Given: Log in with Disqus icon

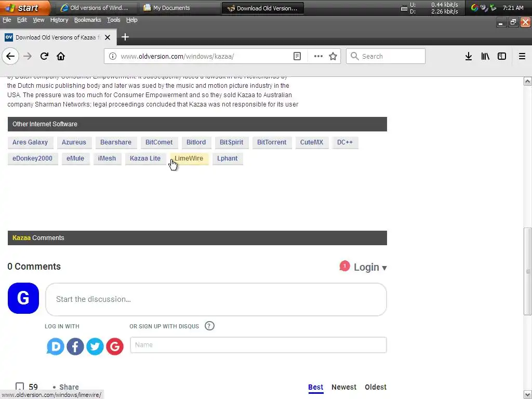Looking at the screenshot, I should click(55, 347).
